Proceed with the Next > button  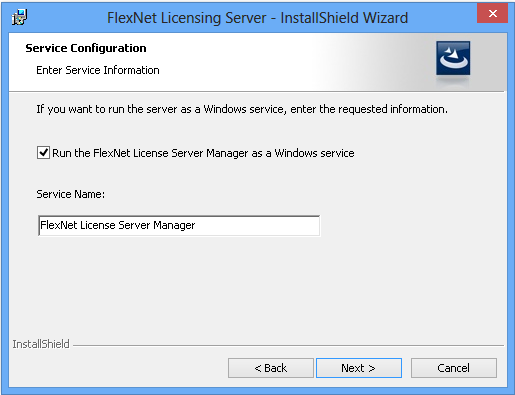[x=359, y=368]
